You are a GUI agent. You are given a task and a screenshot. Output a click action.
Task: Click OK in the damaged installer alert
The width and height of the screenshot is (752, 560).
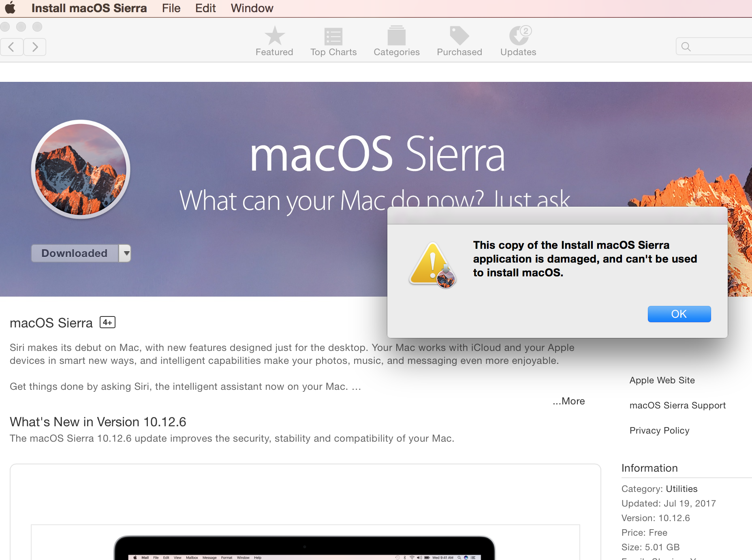click(679, 314)
